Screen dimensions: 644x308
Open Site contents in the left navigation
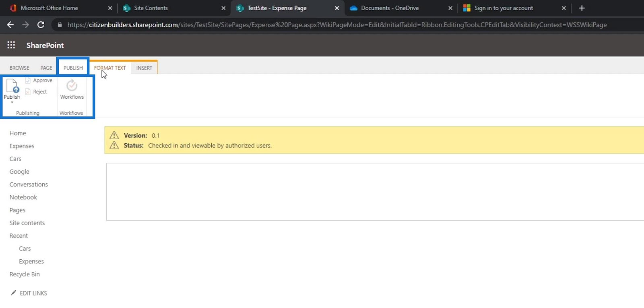pos(27,223)
